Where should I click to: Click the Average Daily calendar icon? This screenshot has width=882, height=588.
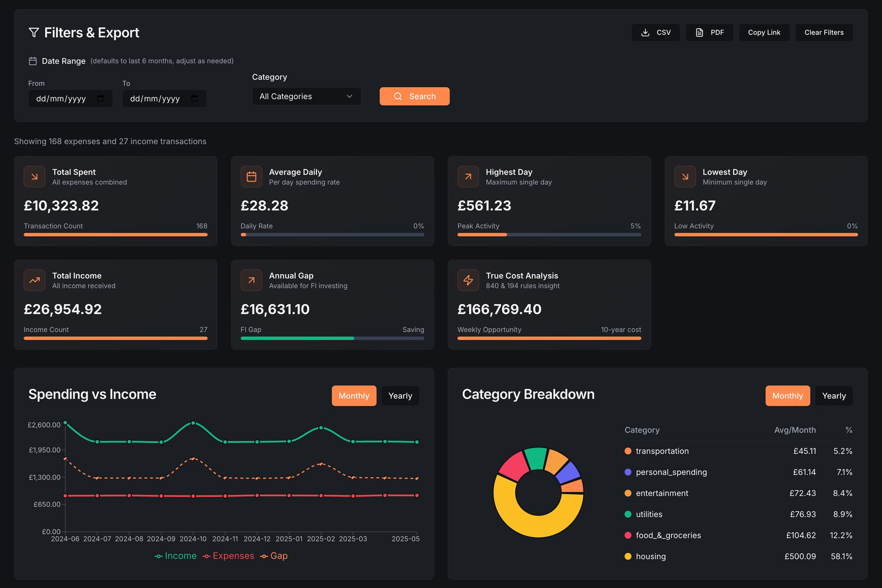coord(251,177)
